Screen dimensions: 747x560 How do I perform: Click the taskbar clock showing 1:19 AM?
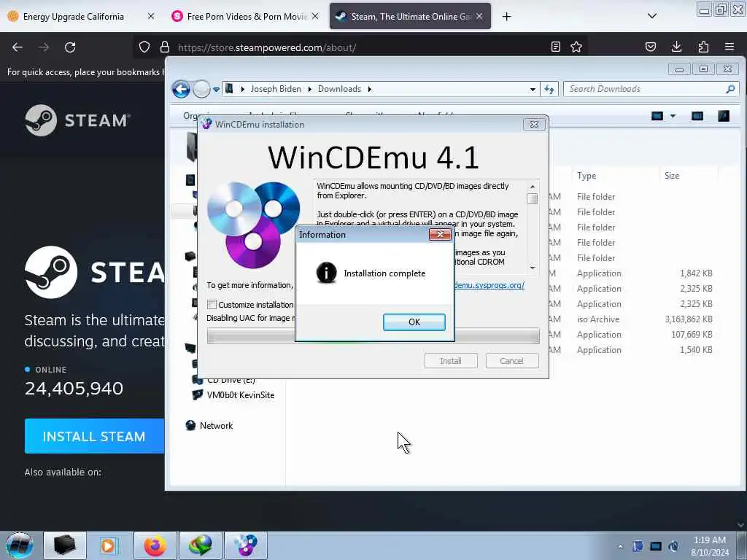[x=710, y=546]
